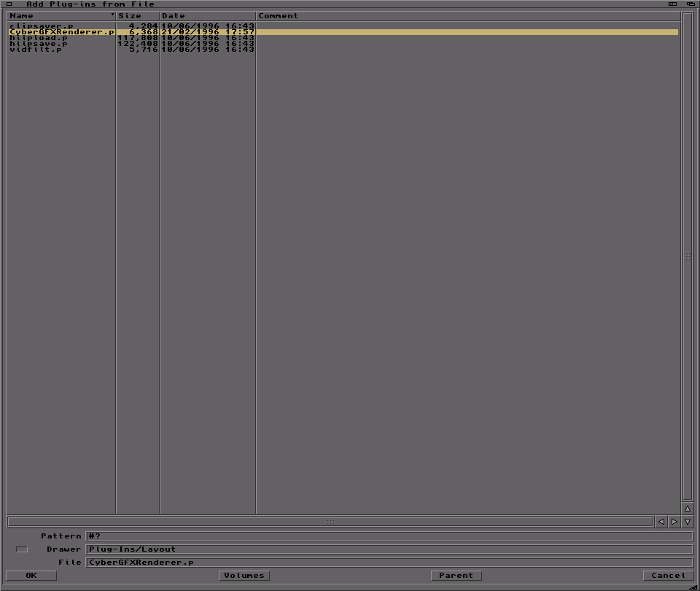Go to the Parent drawer
The image size is (700, 591).
(456, 575)
